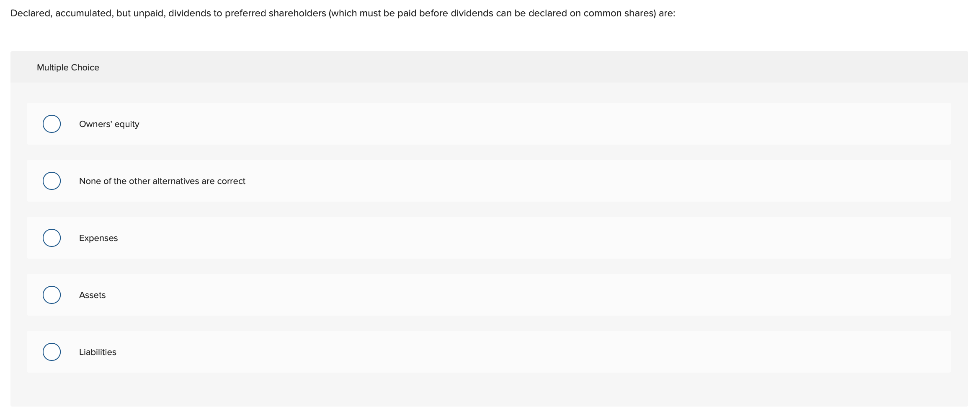Image resolution: width=980 pixels, height=420 pixels.
Task: Select the Owners' equity radio button
Action: (x=52, y=124)
